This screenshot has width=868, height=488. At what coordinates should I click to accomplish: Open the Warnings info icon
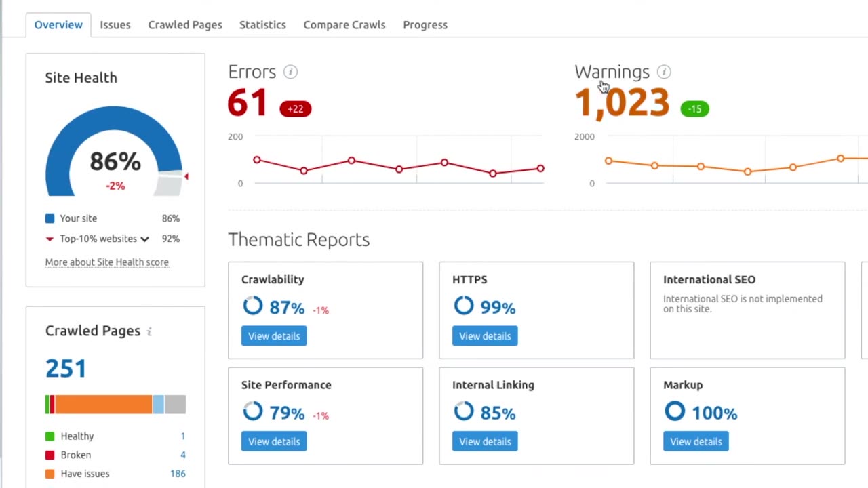(x=664, y=72)
